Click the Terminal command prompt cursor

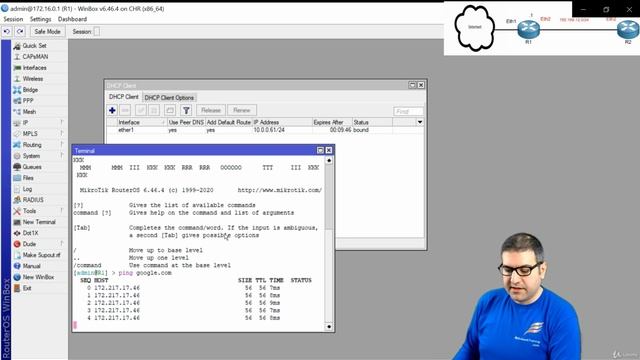coord(75,325)
